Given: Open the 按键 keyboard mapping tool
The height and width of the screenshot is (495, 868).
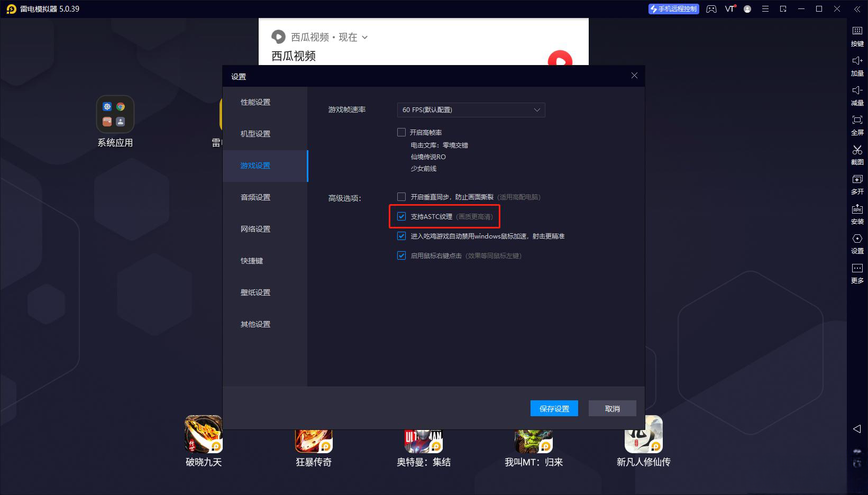Looking at the screenshot, I should (x=857, y=36).
